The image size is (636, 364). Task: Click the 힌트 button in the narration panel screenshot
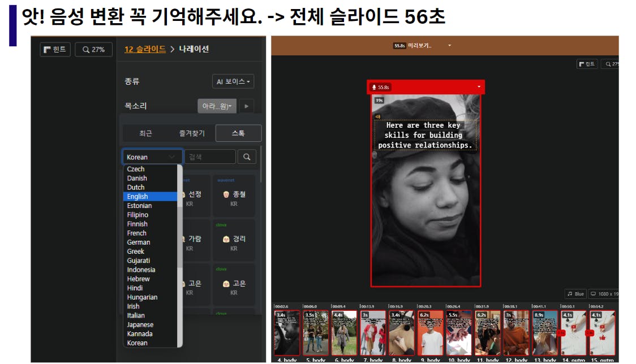(x=55, y=49)
